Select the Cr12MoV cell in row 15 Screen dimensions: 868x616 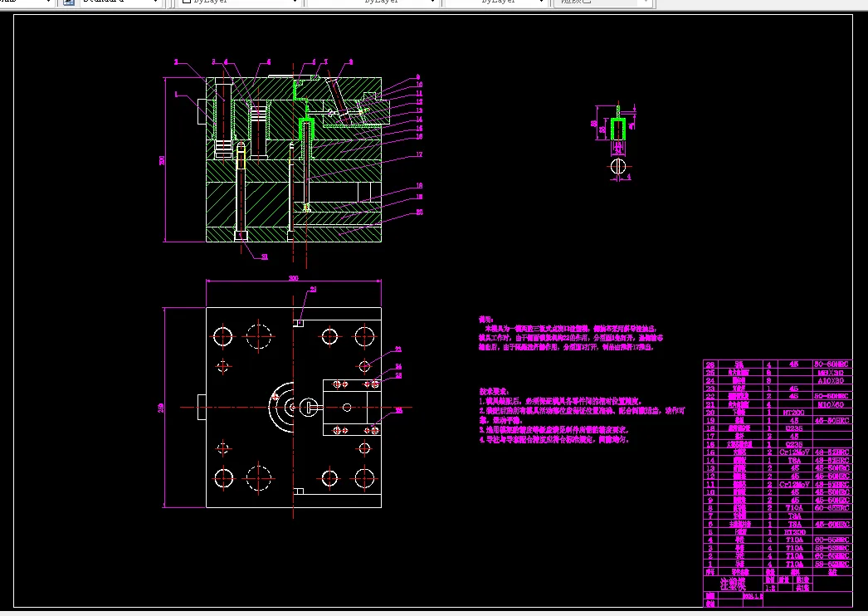[794, 452]
